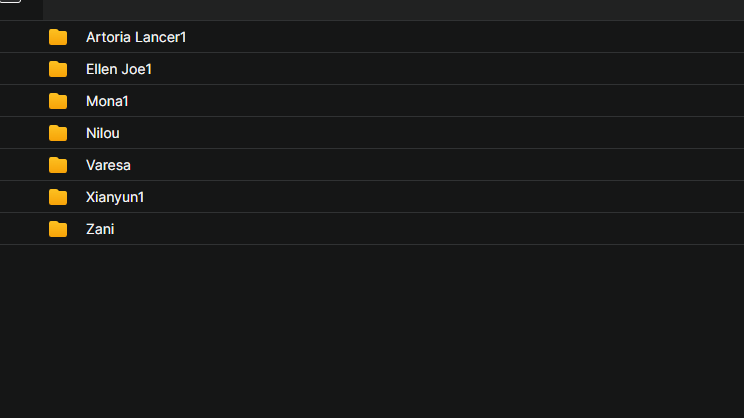Click the Xianyun1 name label
Screen dimensions: 744x418
115,197
